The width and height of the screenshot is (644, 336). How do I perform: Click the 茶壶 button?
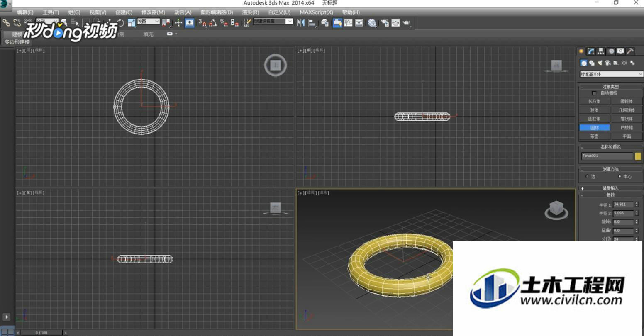[595, 136]
